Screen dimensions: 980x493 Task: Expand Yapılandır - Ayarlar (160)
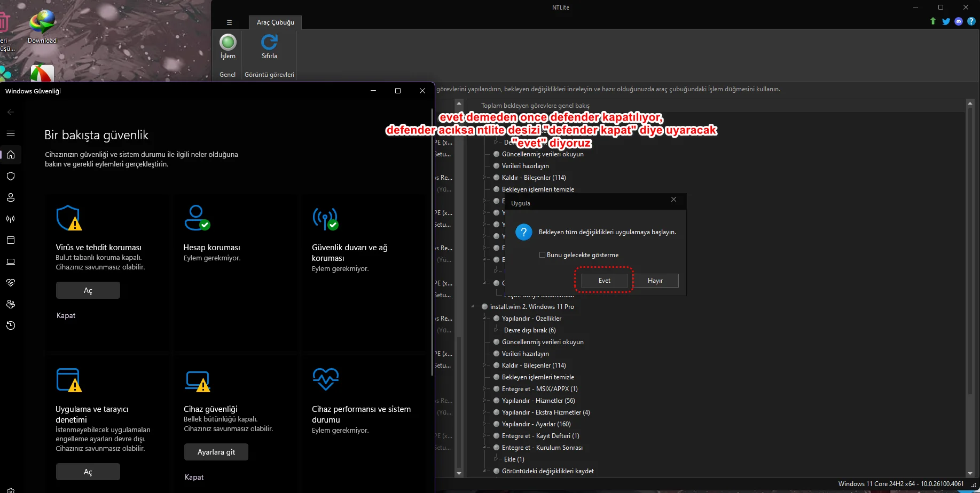click(484, 424)
